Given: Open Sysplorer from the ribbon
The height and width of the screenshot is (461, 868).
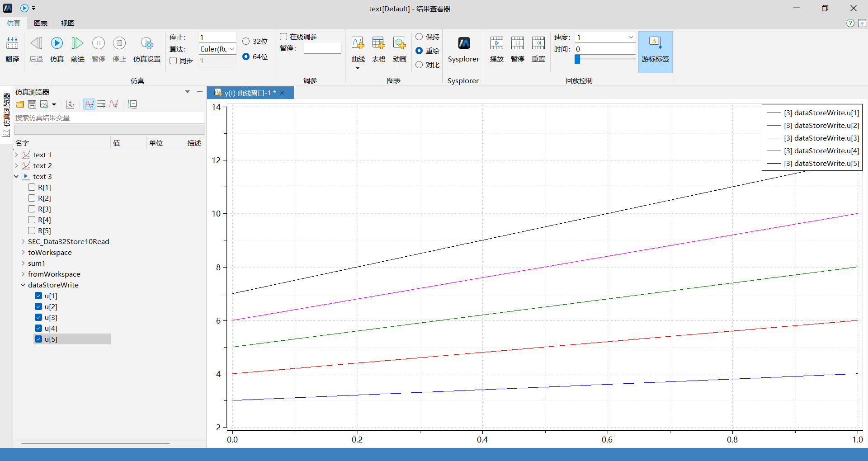Looking at the screenshot, I should pyautogui.click(x=464, y=43).
